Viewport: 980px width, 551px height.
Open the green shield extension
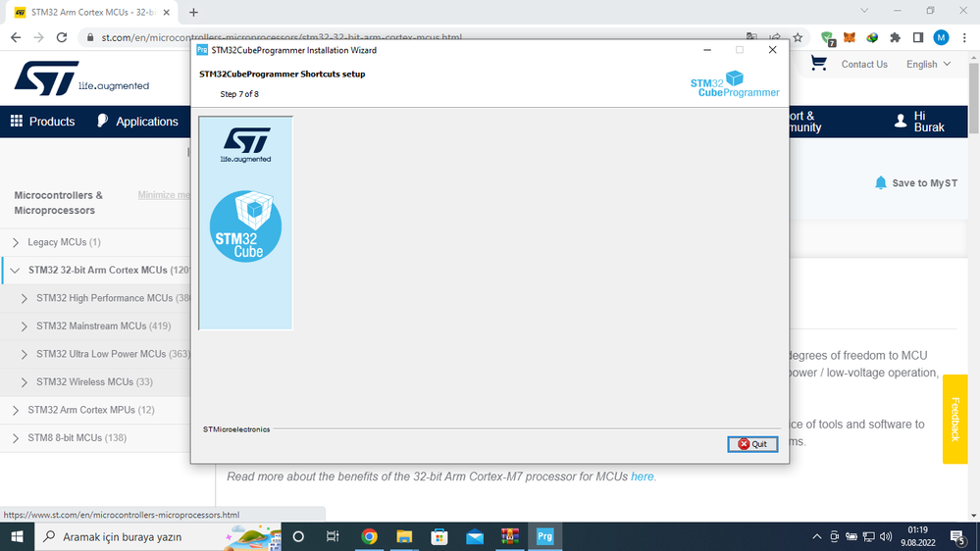828,38
